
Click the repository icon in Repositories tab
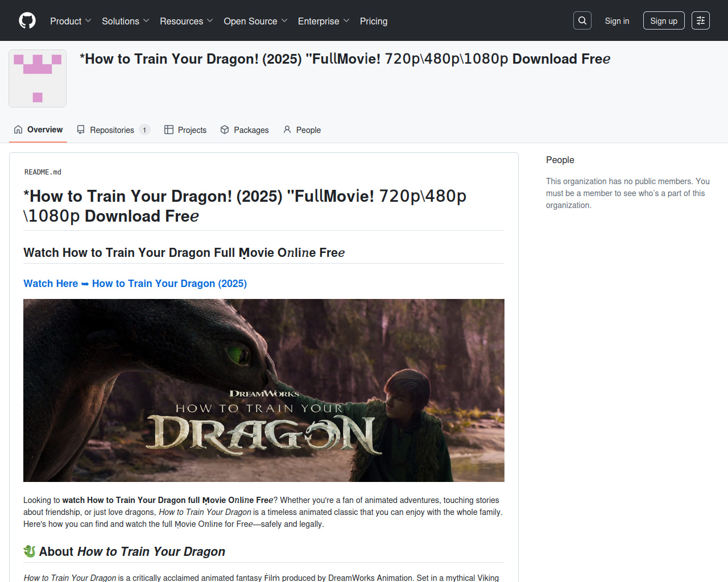click(x=81, y=130)
